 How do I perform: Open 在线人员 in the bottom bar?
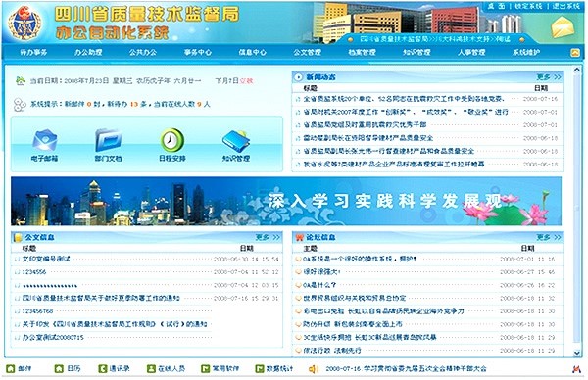[x=166, y=369]
